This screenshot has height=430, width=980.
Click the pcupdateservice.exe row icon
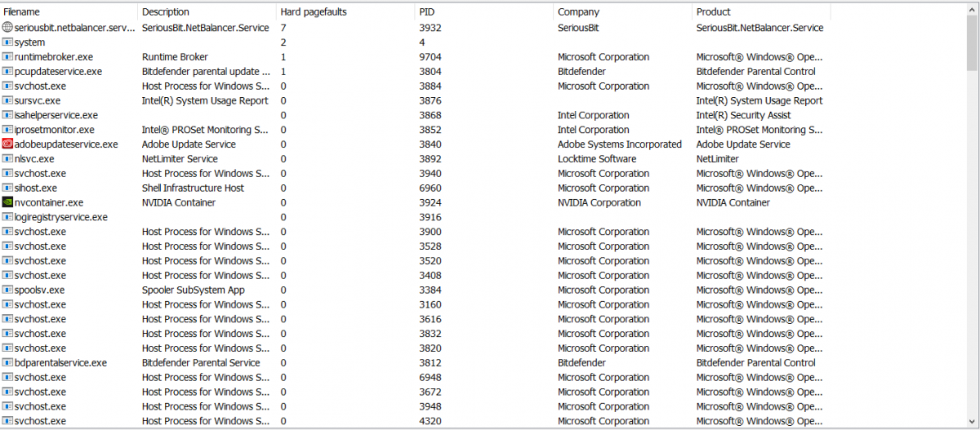(7, 72)
